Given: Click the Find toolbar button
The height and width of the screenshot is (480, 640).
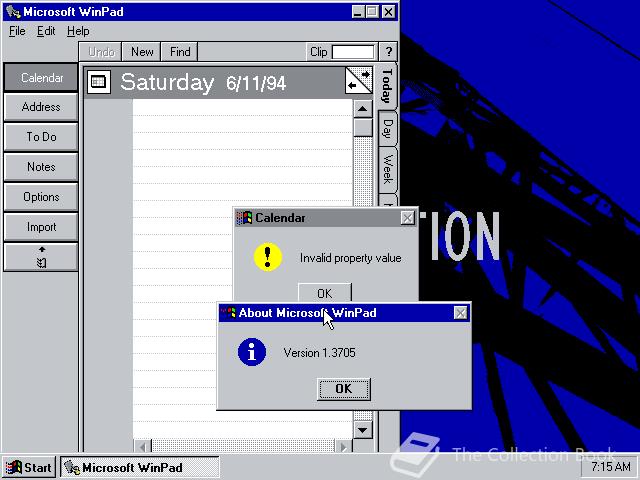Looking at the screenshot, I should 180,52.
